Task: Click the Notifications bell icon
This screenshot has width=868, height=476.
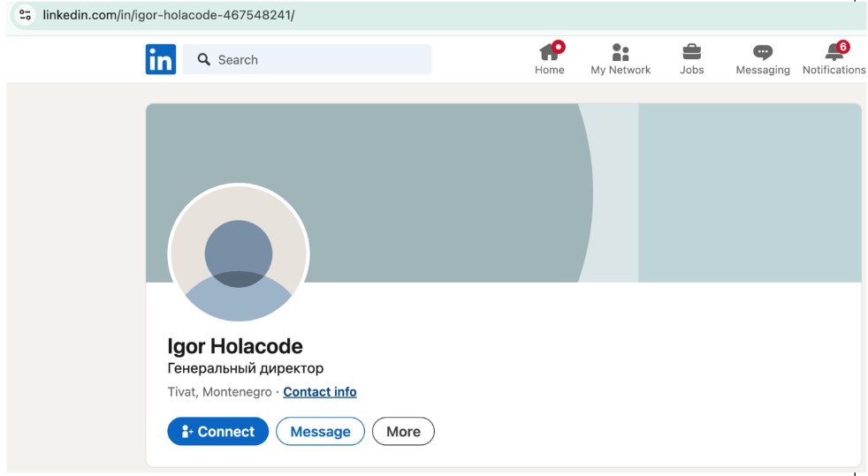Action: coord(833,53)
